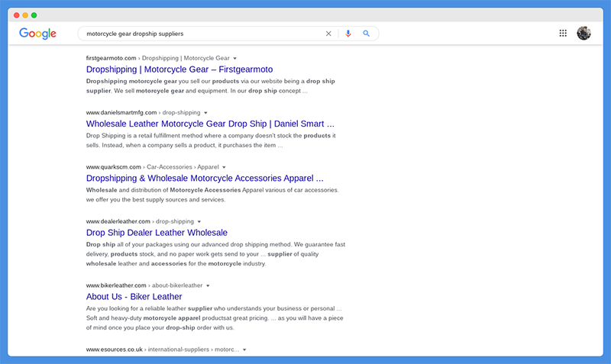Open Dropshipping & Wholesale Motorcycle Accessories Apparel result
The image size is (611, 364).
point(205,178)
